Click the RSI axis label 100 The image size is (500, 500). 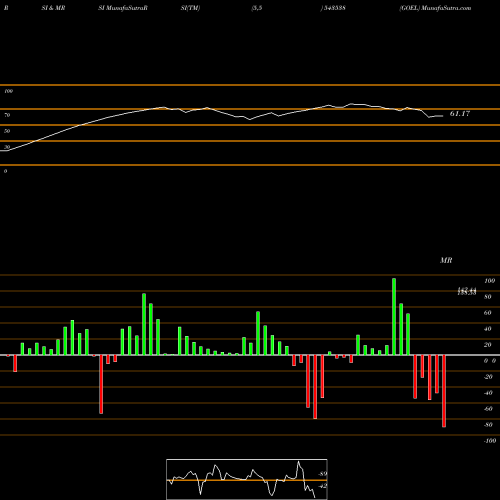click(x=8, y=91)
